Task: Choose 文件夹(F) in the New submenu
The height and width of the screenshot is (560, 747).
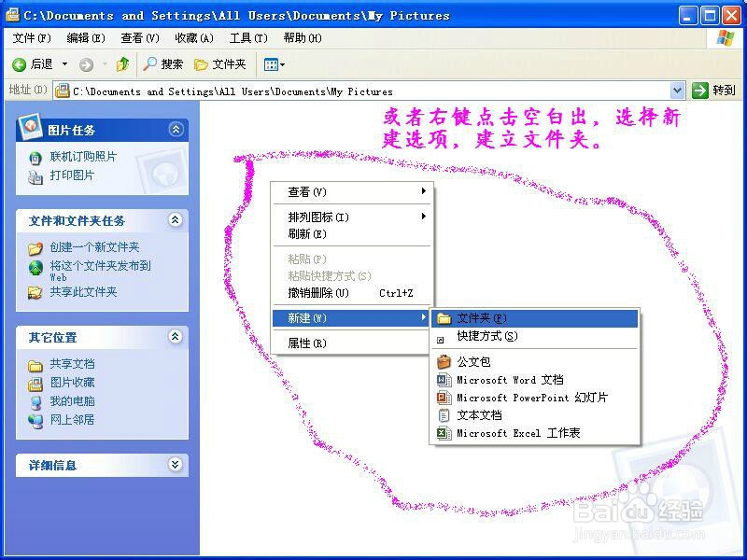Action: coord(534,318)
